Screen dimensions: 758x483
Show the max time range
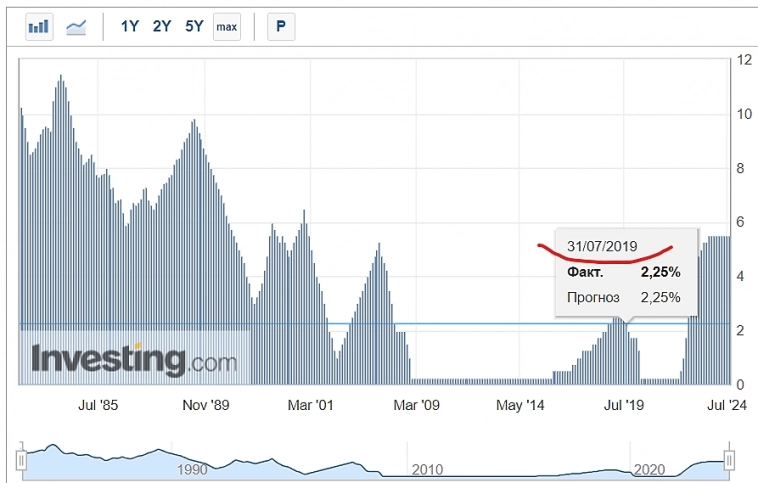pyautogui.click(x=227, y=27)
